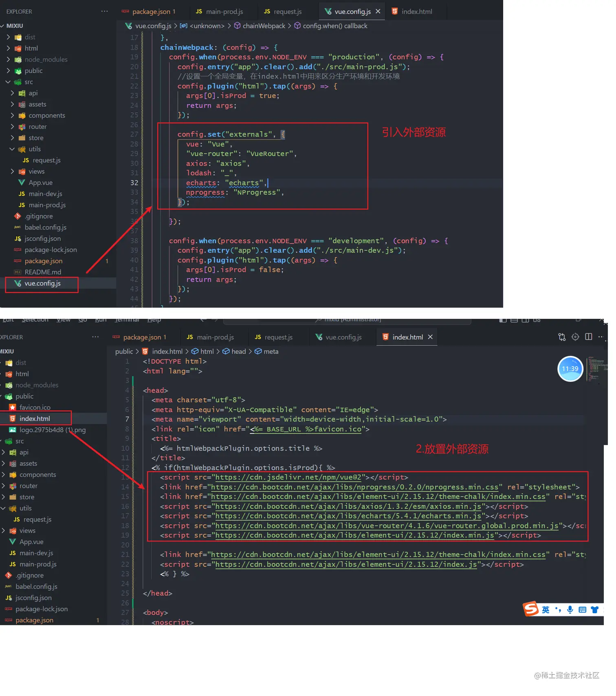Toggle Sogou 英 language mode
The image size is (616, 696).
coord(546,610)
